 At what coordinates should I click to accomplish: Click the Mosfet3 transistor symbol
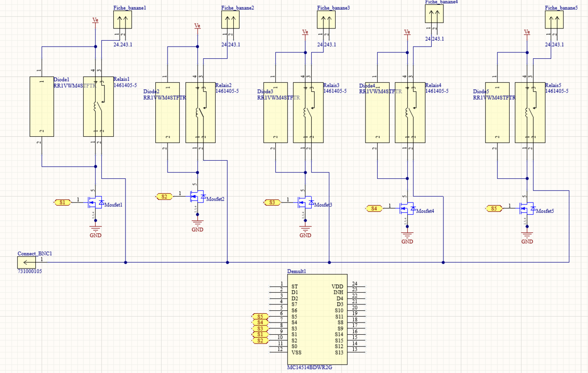305,202
